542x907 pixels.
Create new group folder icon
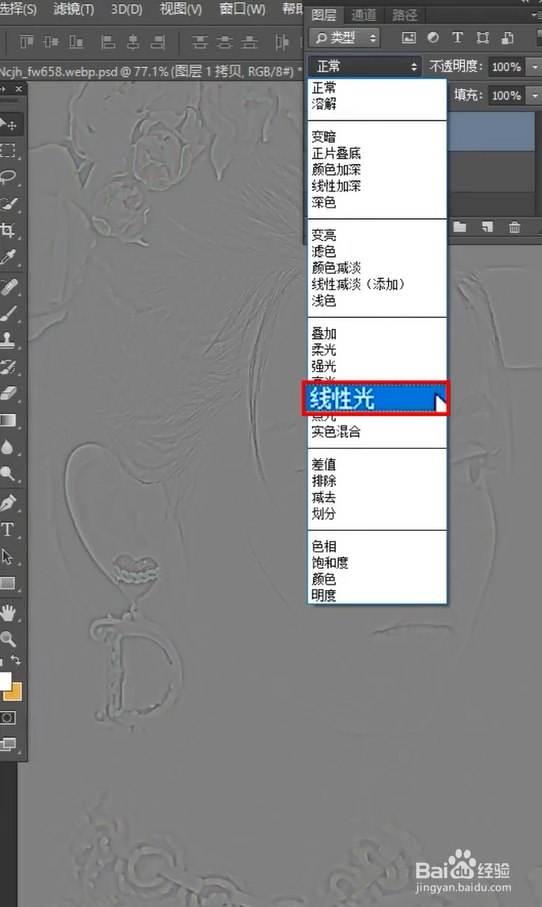460,227
